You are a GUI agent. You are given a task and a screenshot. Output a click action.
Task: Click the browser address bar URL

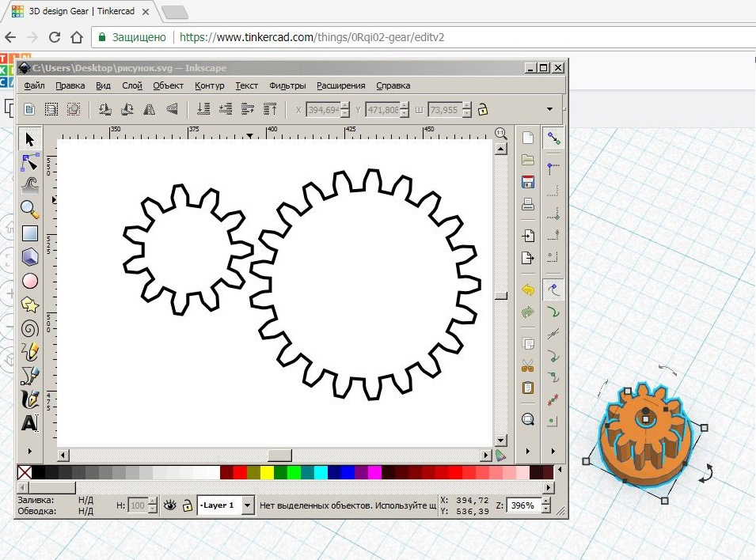tap(312, 37)
